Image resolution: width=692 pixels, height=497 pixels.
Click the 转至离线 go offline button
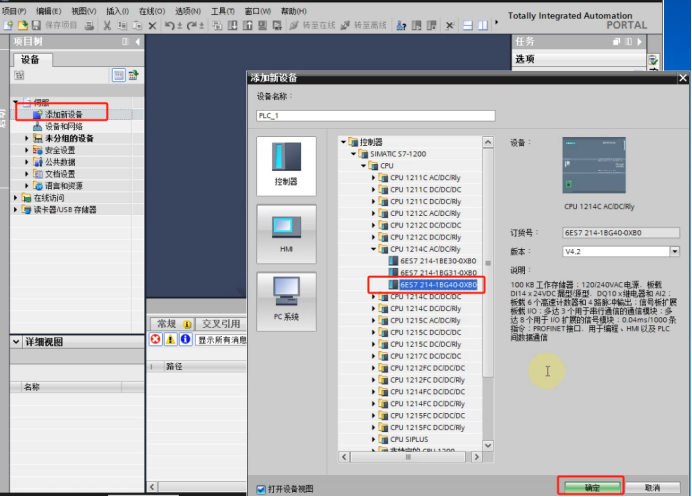pyautogui.click(x=364, y=26)
